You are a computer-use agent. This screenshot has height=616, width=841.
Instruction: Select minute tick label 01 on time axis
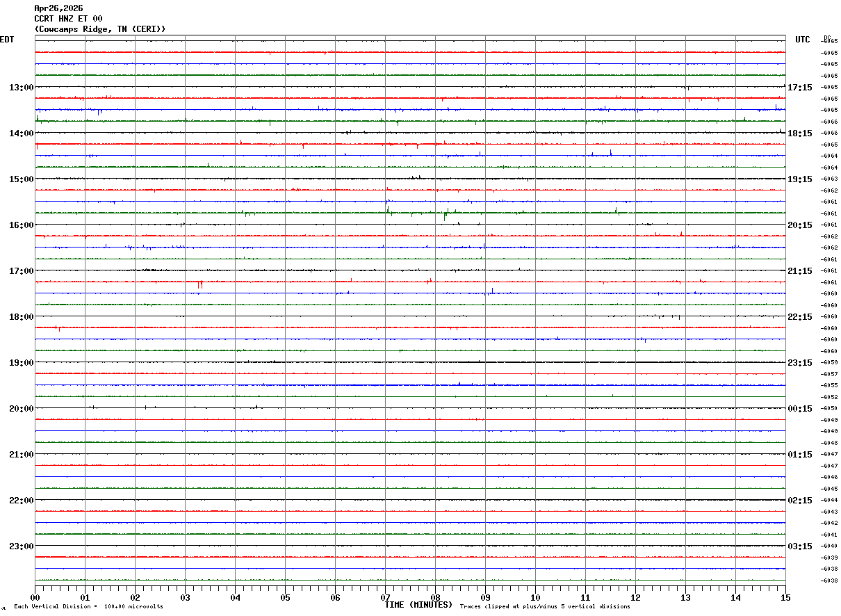(85, 597)
